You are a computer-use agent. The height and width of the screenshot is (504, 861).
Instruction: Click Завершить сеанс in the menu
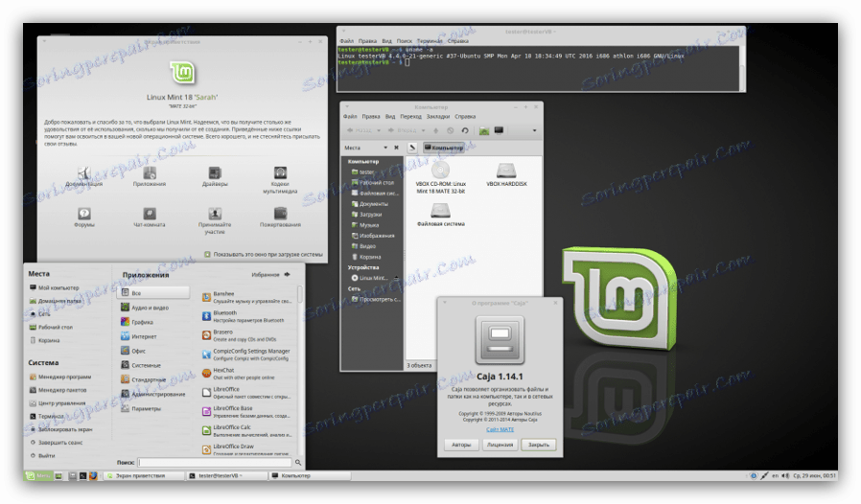[56, 443]
